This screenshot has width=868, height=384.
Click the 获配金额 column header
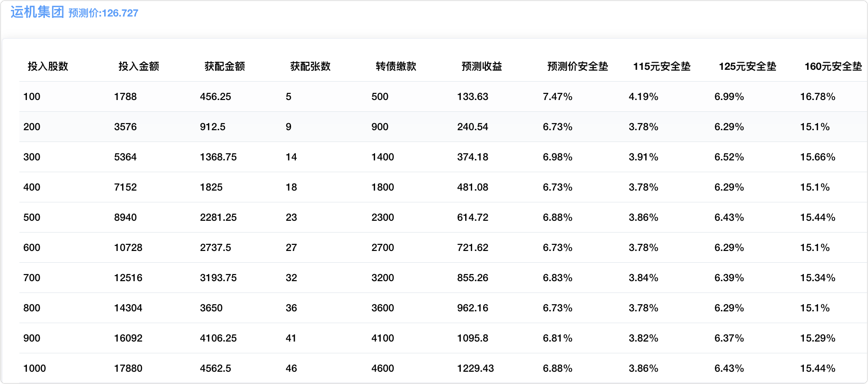coord(225,67)
